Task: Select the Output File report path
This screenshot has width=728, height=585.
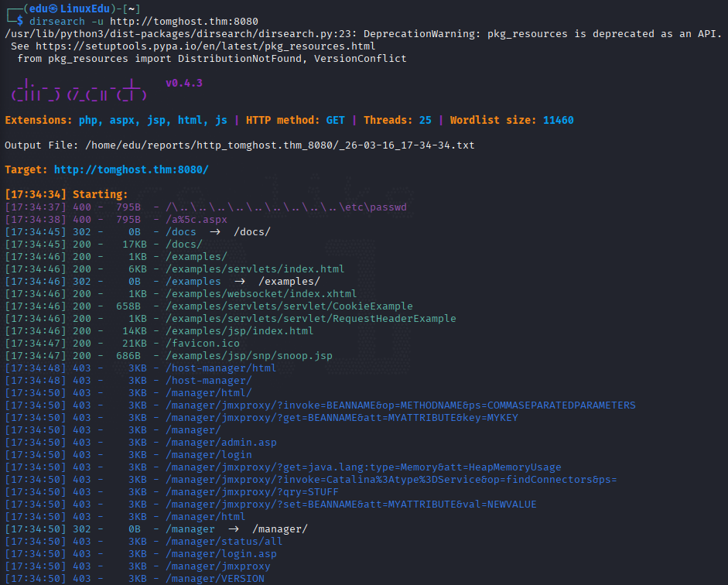Action: coord(280,145)
